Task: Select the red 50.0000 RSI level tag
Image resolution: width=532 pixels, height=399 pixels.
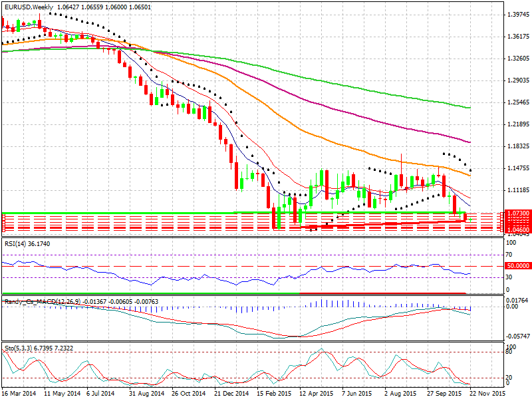Action: coord(517,265)
